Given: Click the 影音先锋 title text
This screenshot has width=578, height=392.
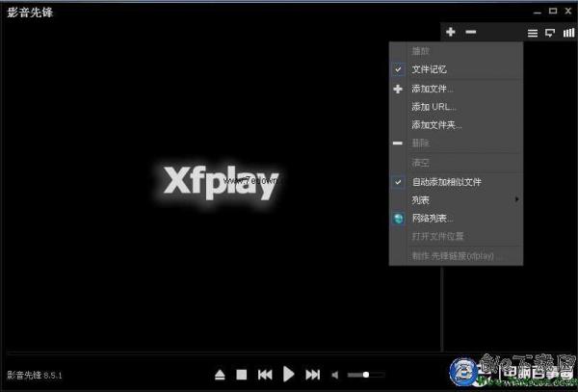Looking at the screenshot, I should [30, 13].
